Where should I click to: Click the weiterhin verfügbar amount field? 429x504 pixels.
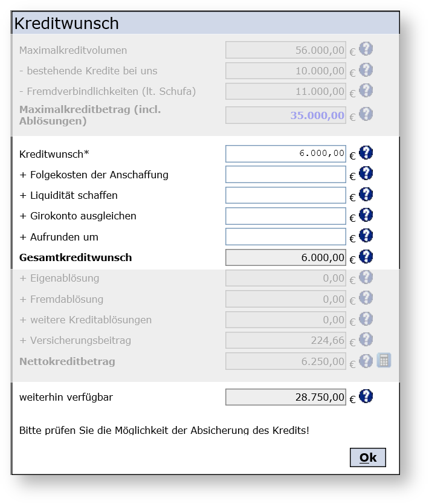tap(285, 397)
